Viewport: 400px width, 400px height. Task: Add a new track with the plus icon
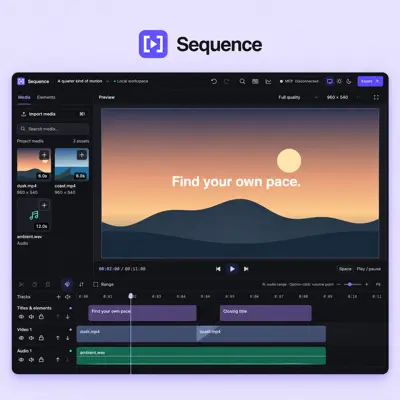click(58, 297)
